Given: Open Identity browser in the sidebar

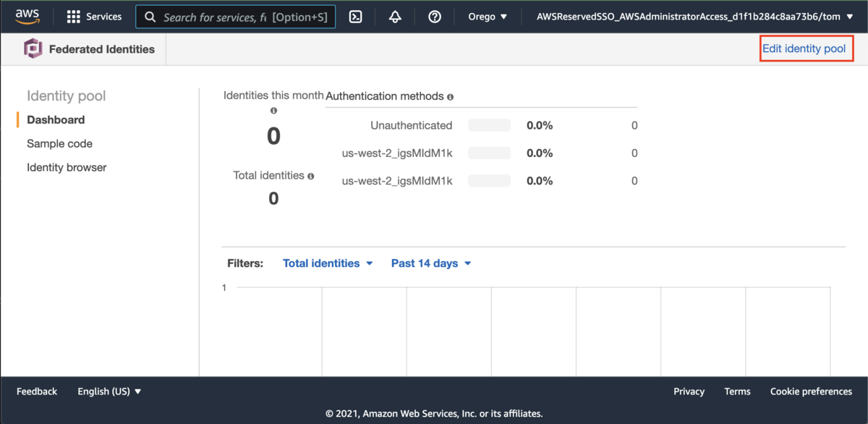Looking at the screenshot, I should pyautogui.click(x=67, y=168).
